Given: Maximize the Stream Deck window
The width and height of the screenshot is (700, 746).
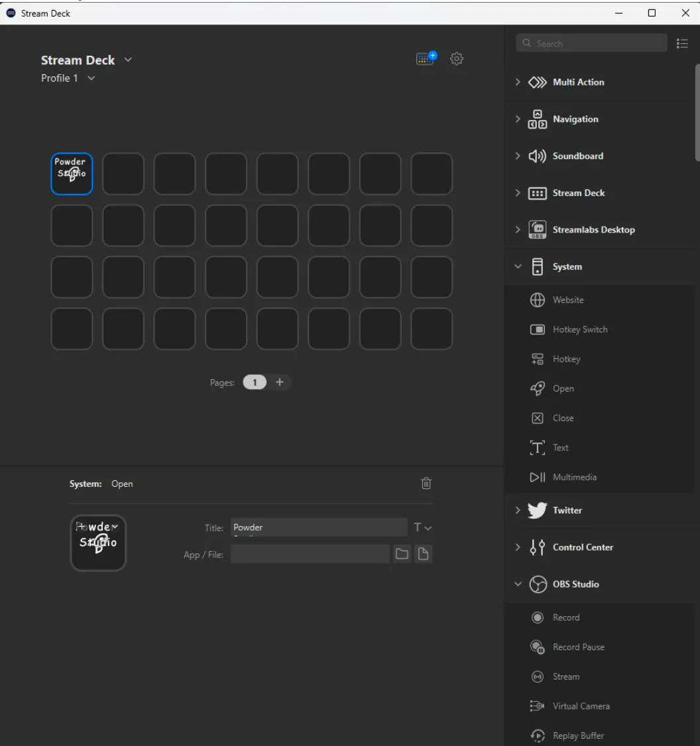Looking at the screenshot, I should click(x=652, y=13).
